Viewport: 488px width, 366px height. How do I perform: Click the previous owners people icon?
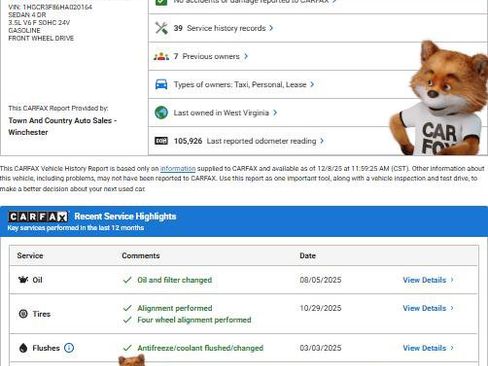(x=161, y=56)
